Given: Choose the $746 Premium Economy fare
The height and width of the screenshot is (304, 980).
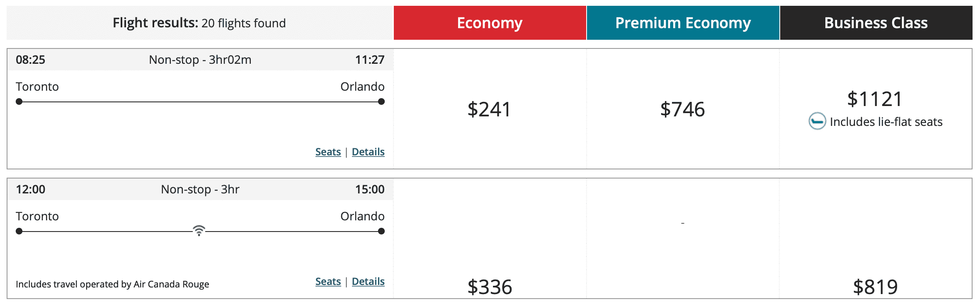Looking at the screenshot, I should (x=683, y=109).
